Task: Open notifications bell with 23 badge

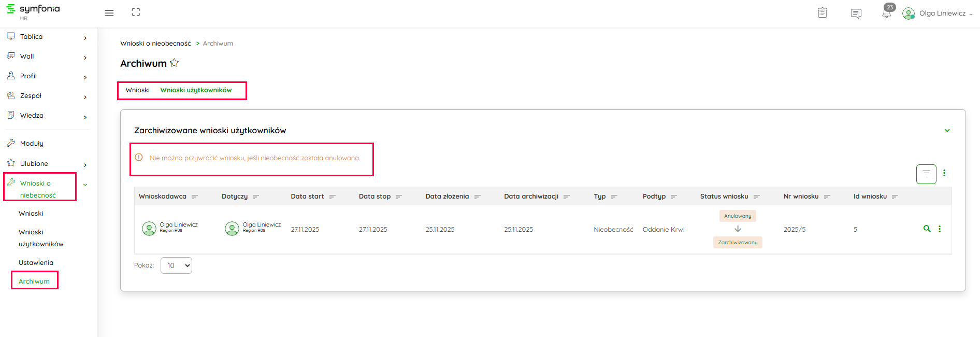Action: [887, 13]
